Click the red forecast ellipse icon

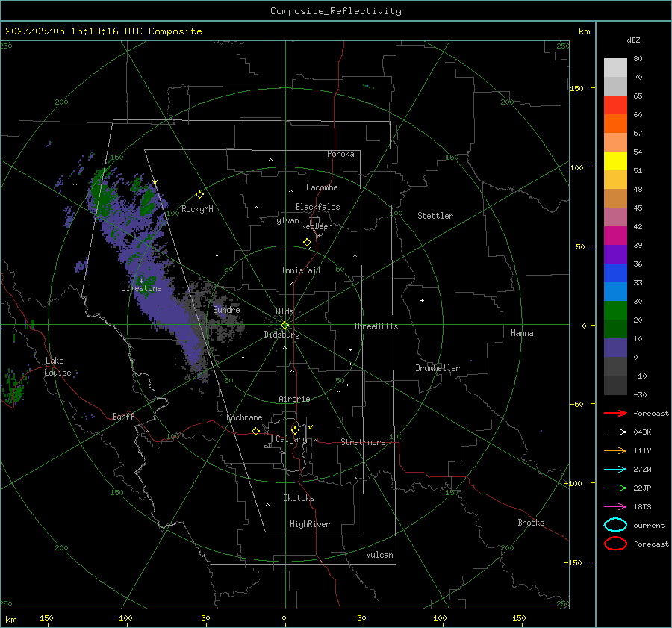pyautogui.click(x=615, y=544)
